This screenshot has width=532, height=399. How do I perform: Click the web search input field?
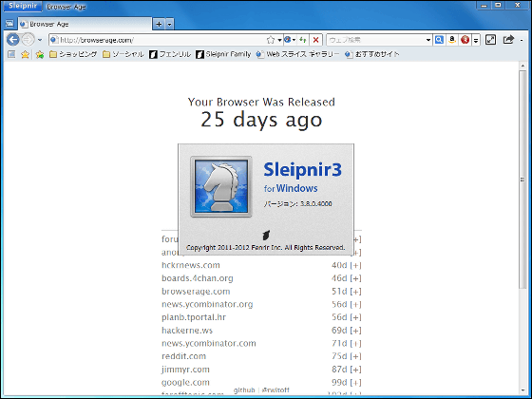tap(376, 40)
